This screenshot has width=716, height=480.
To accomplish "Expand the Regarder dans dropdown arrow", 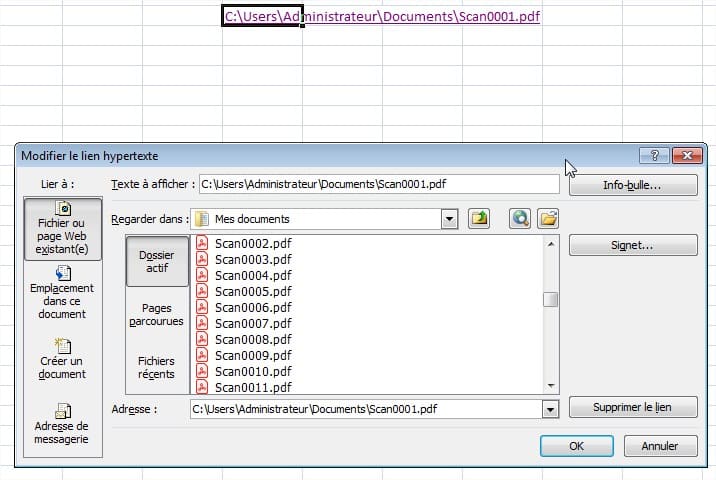I will [449, 219].
